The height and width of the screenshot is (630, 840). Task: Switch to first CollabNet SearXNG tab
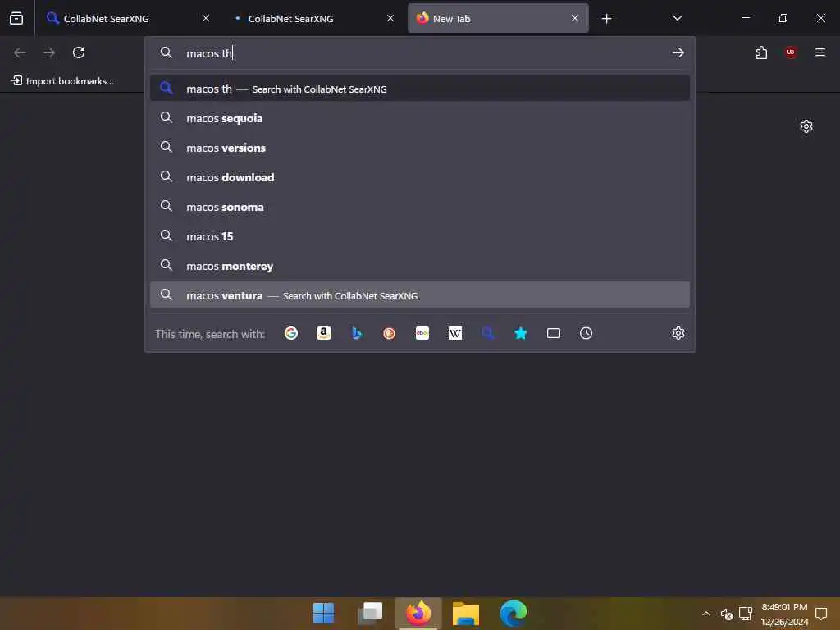(x=127, y=18)
